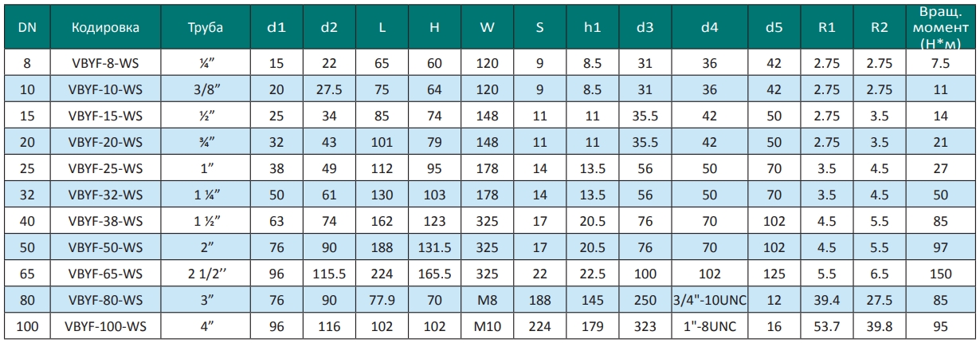Select the d4 column header
The height and width of the screenshot is (343, 980).
tap(709, 27)
